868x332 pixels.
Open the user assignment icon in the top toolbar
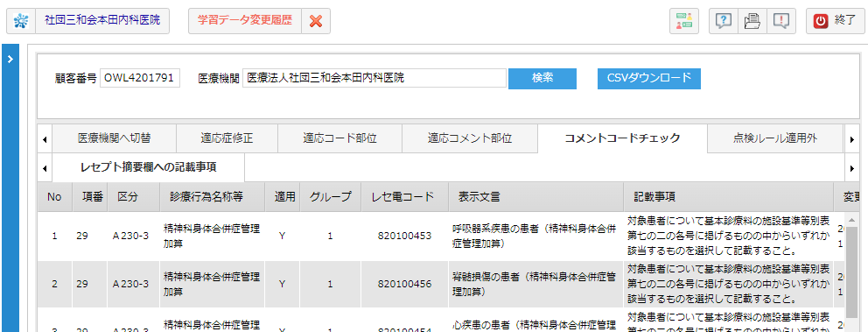(x=683, y=21)
